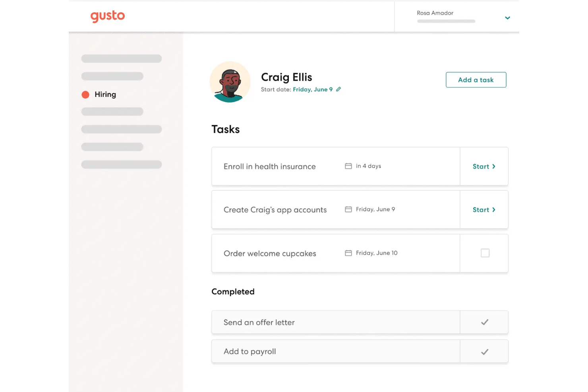Click the calendar icon for Order welcome cupcakes
Viewport: 588px width, 392px height.
348,253
